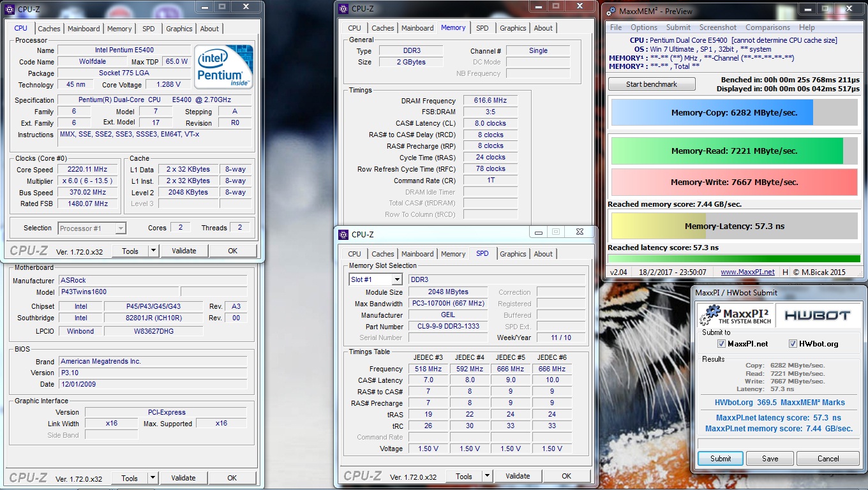The image size is (868, 490).
Task: Click the Memory-Read 7221 MByte/sec bar
Action: (734, 151)
